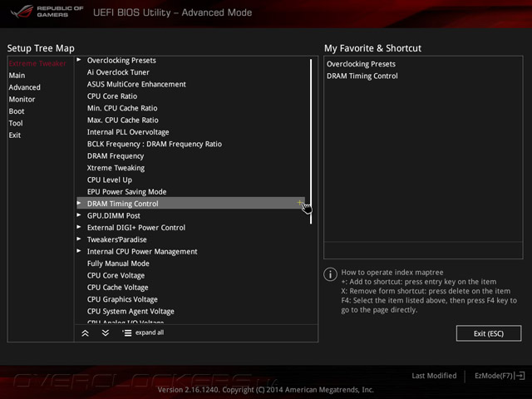Click the Last Modified button

click(434, 376)
